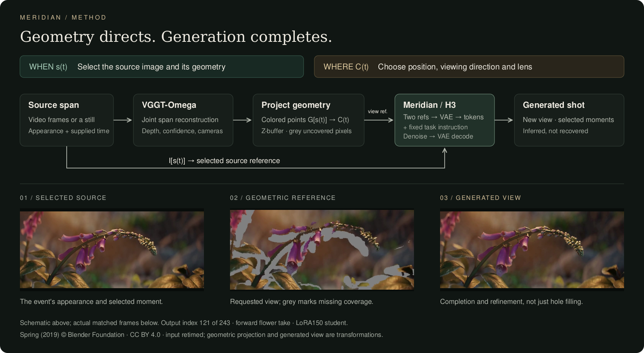Click 'I[s(t)] → selected source reference' label
Viewport: 644px width, 353px height.
click(224, 161)
